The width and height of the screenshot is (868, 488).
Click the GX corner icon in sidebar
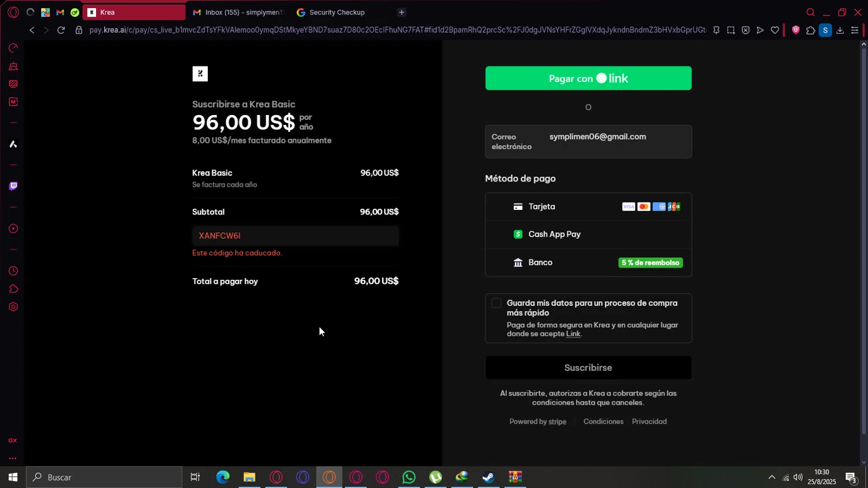(x=13, y=441)
